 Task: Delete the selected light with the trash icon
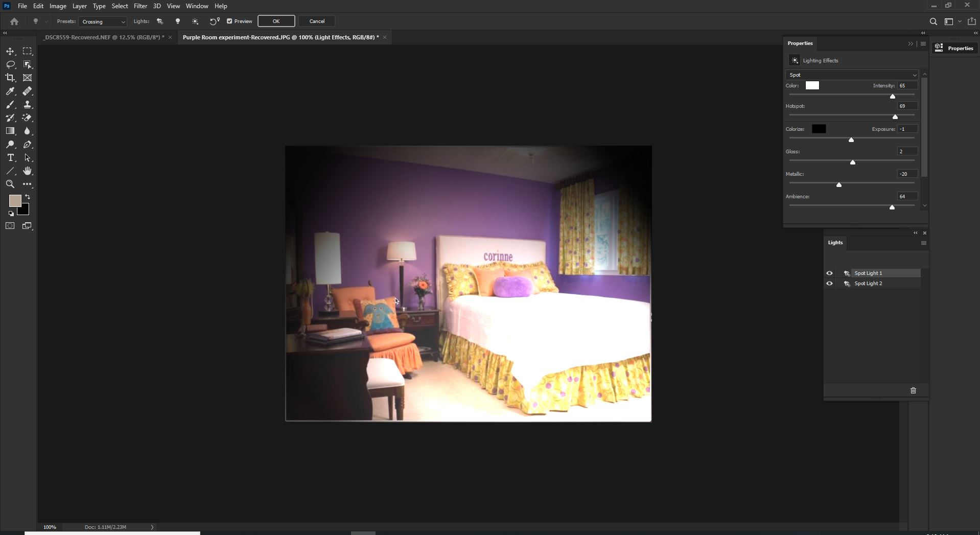pos(913,390)
